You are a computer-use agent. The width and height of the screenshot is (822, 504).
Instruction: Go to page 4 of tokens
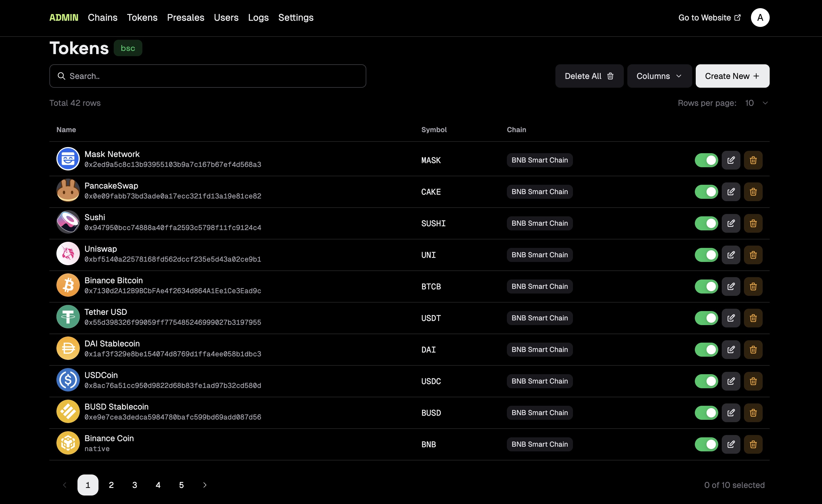click(158, 485)
